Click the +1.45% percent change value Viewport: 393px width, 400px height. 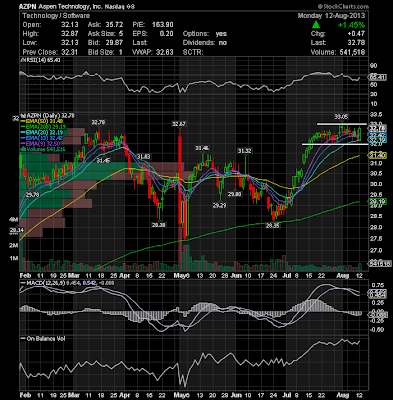tap(351, 25)
